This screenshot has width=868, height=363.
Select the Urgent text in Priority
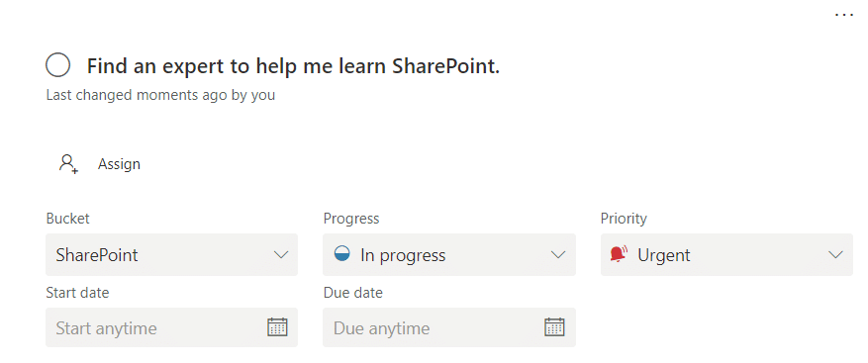click(664, 255)
